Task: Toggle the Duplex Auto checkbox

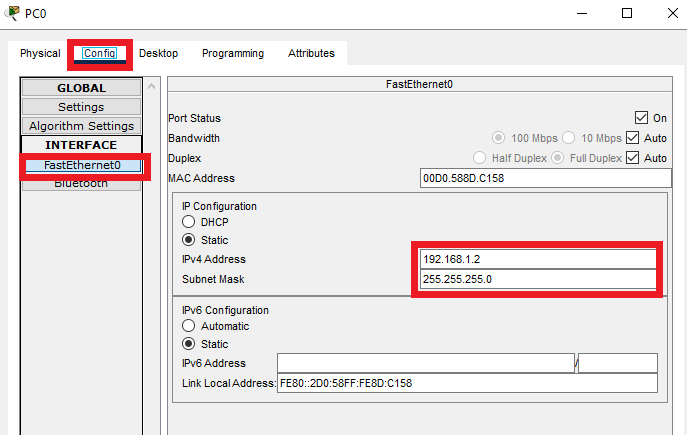Action: click(632, 158)
